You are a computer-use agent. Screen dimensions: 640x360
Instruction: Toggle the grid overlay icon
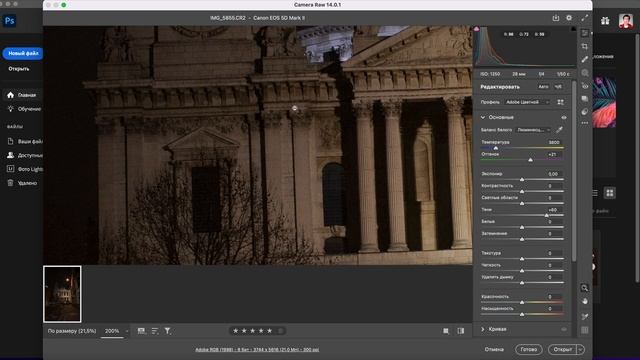tap(584, 330)
